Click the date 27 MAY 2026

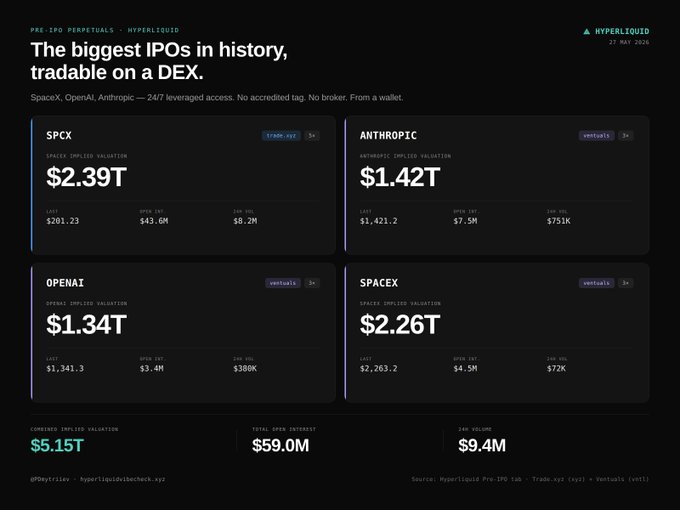click(629, 42)
